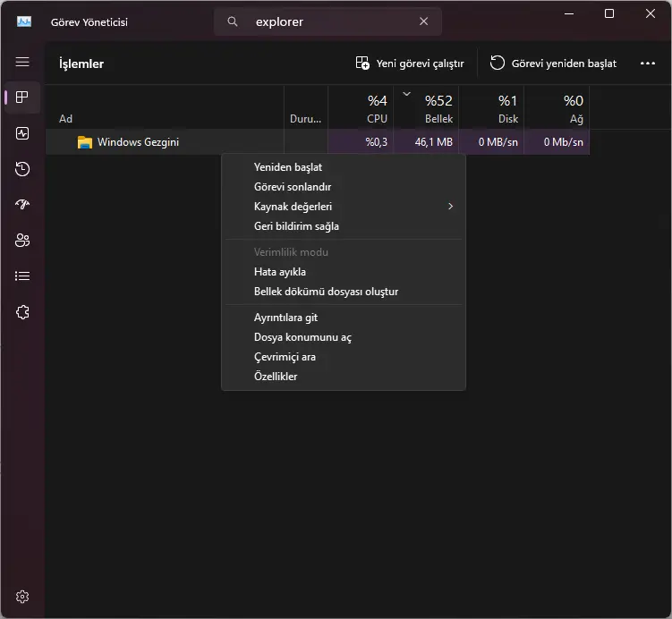Click the search magnifier icon

click(233, 21)
